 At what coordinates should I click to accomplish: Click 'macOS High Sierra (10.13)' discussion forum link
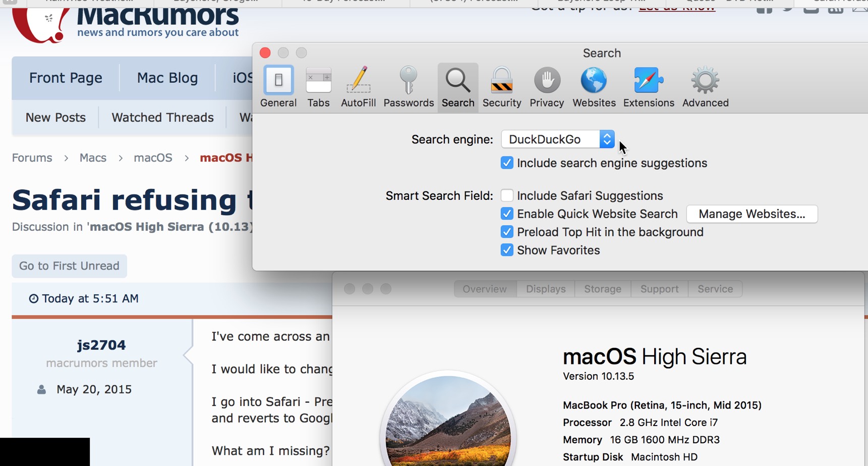coord(171,227)
